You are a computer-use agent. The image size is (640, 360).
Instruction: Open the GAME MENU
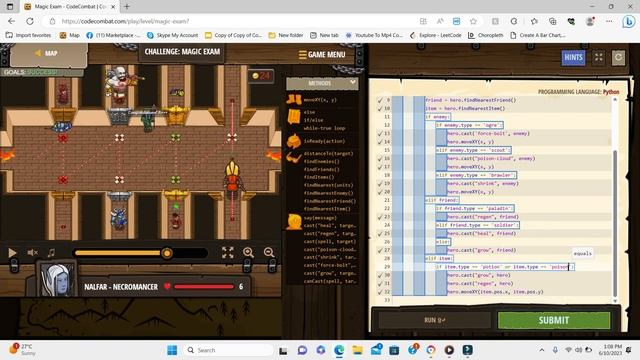[322, 54]
